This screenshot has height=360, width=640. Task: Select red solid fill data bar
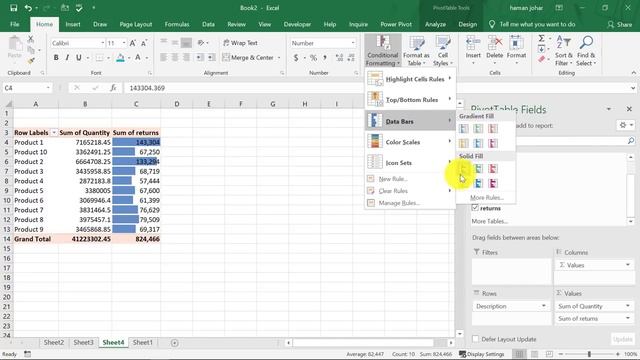[x=493, y=169]
